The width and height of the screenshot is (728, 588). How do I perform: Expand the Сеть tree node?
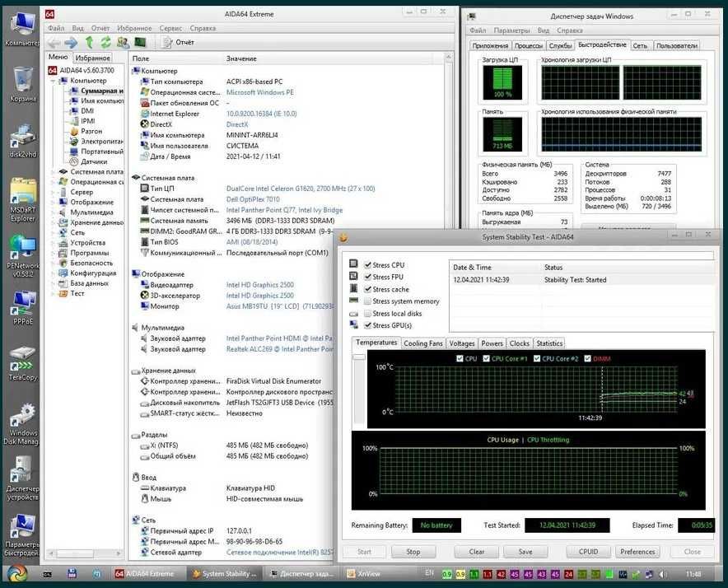click(x=53, y=233)
